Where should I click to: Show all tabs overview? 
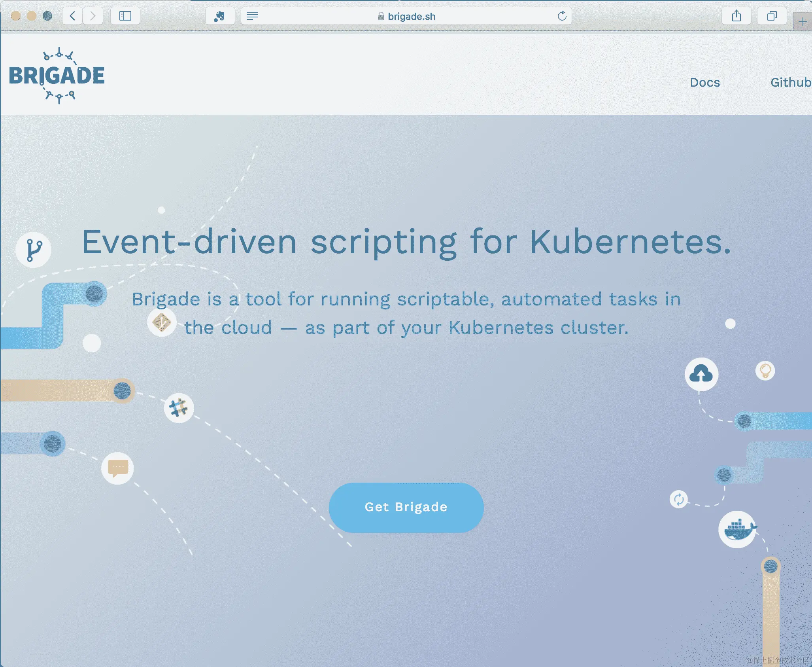click(772, 16)
